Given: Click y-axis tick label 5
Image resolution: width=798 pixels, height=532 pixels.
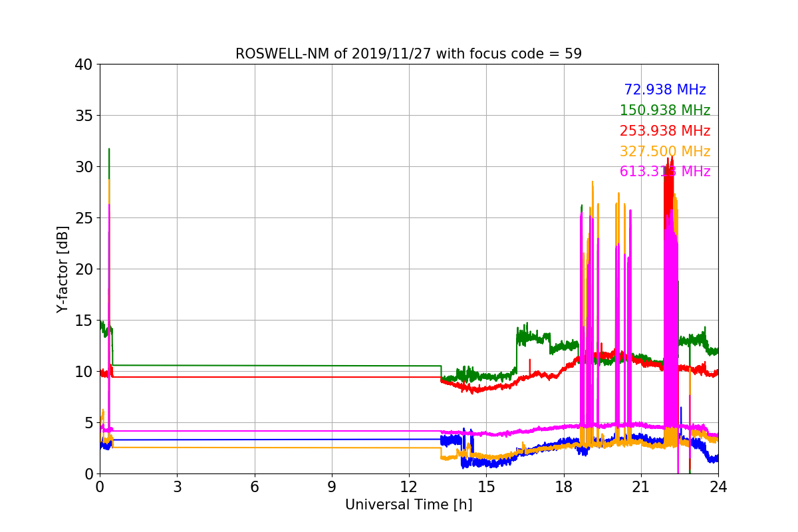Looking at the screenshot, I should click(88, 423).
